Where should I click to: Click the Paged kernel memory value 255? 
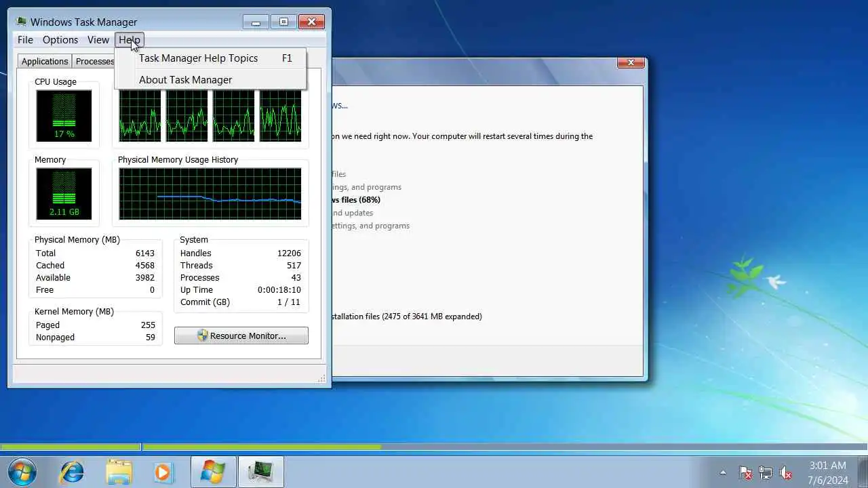coord(148,325)
